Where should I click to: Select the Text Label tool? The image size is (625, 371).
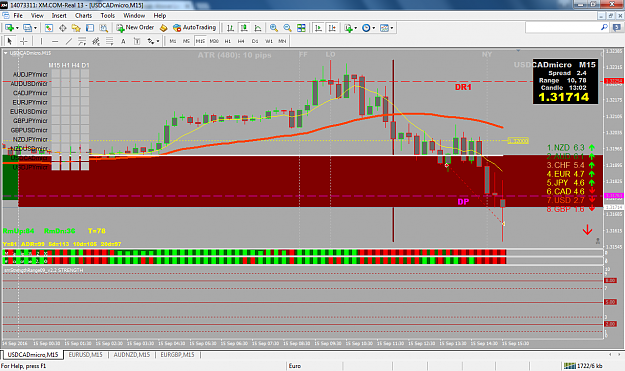(137, 41)
